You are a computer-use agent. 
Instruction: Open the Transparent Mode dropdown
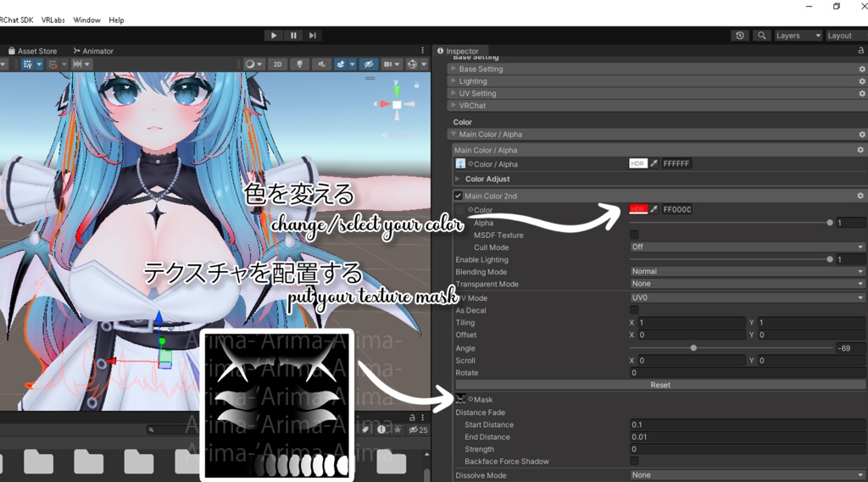pyautogui.click(x=748, y=284)
